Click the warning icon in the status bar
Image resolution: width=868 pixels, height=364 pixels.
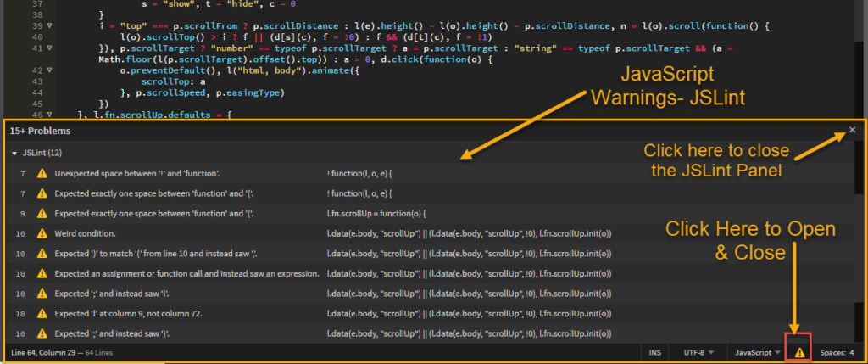(797, 351)
